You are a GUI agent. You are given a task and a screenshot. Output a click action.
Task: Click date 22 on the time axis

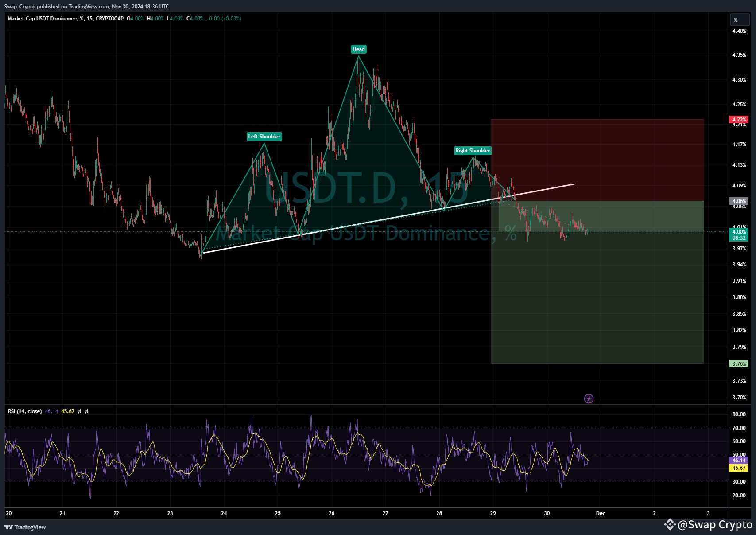pyautogui.click(x=116, y=513)
